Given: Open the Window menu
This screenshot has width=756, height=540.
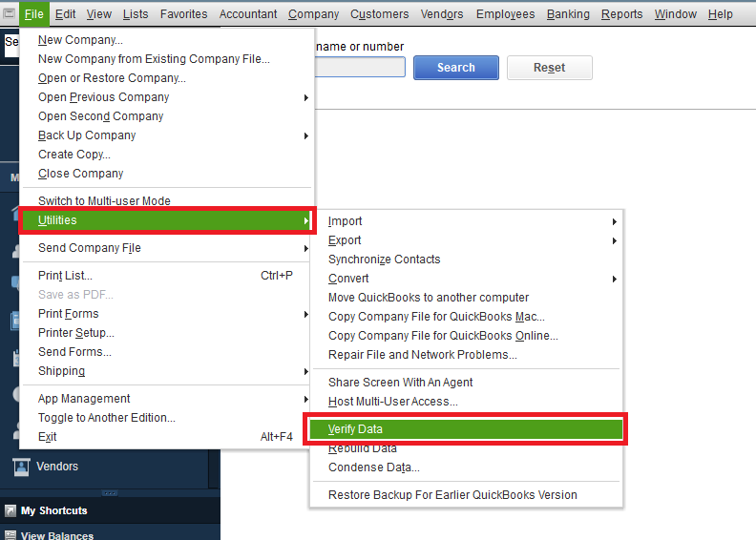Looking at the screenshot, I should [x=676, y=14].
